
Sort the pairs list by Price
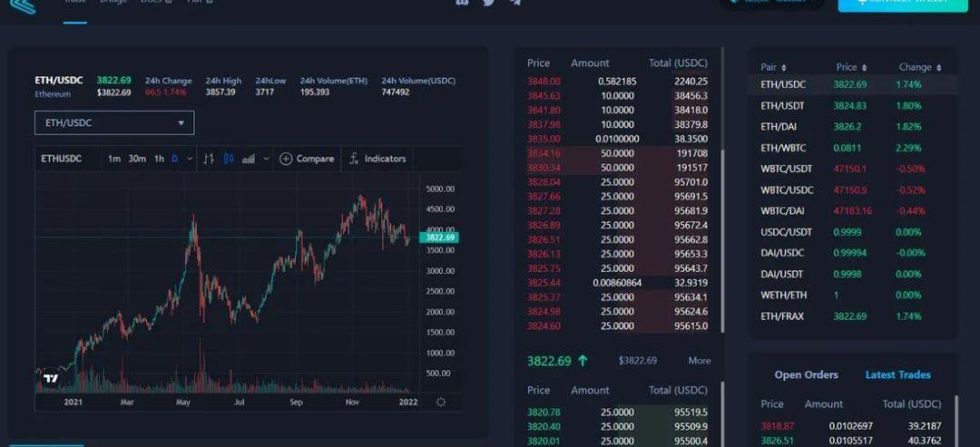click(851, 67)
